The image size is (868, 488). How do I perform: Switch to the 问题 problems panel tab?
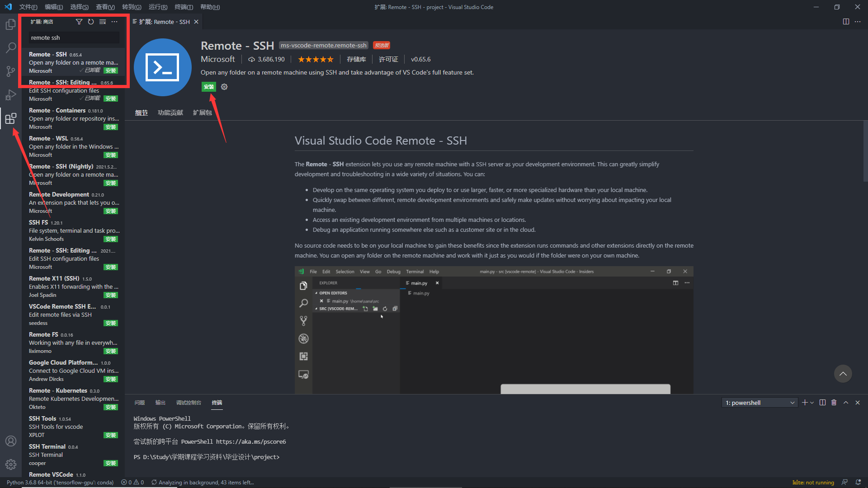(140, 403)
